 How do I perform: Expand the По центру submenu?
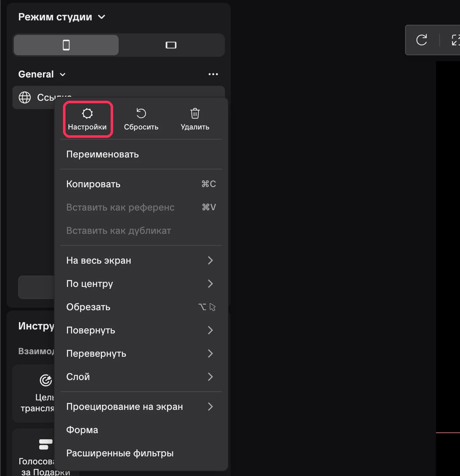point(141,284)
